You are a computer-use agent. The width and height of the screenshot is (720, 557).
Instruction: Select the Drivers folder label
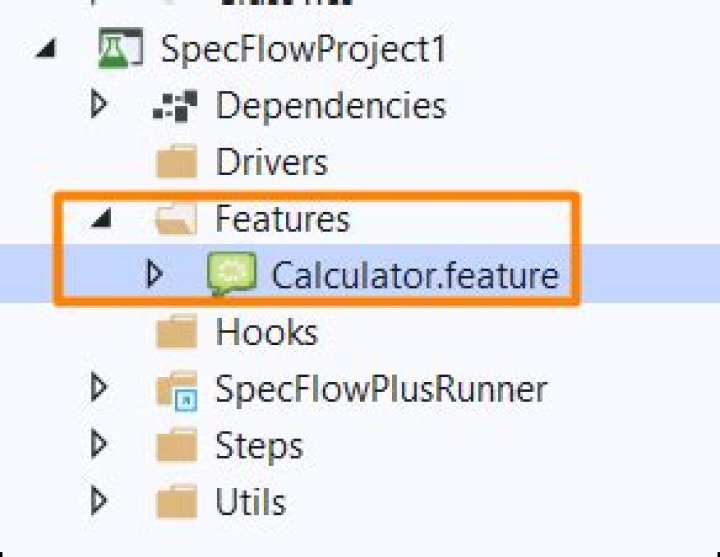click(272, 162)
